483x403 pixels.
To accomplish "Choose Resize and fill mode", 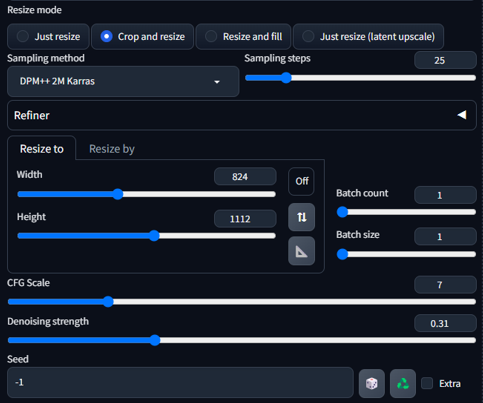I will [243, 36].
